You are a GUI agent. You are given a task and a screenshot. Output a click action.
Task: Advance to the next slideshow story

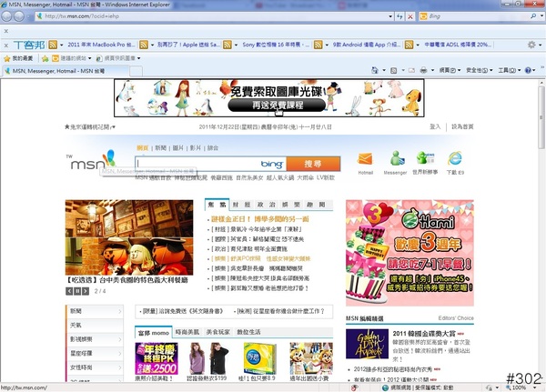[x=86, y=291]
